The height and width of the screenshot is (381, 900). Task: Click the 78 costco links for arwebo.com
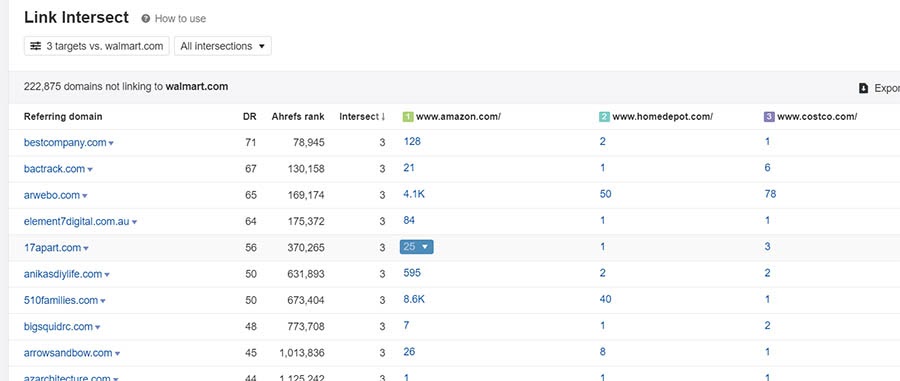770,194
